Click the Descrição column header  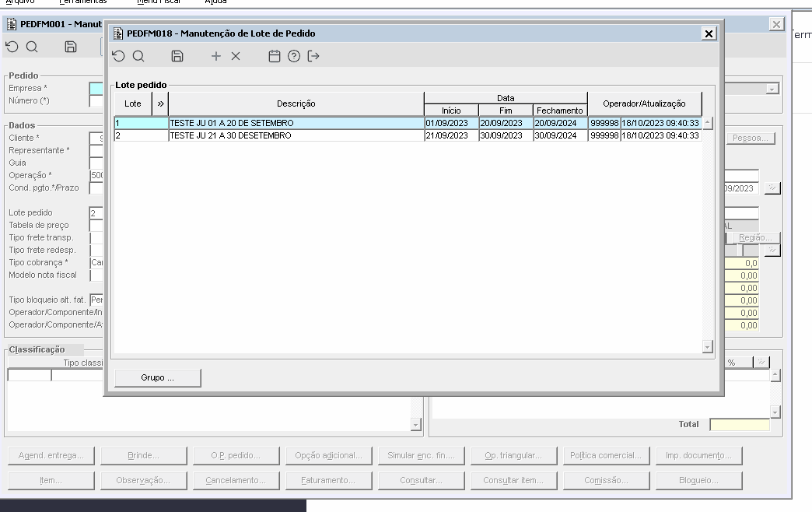click(x=296, y=103)
